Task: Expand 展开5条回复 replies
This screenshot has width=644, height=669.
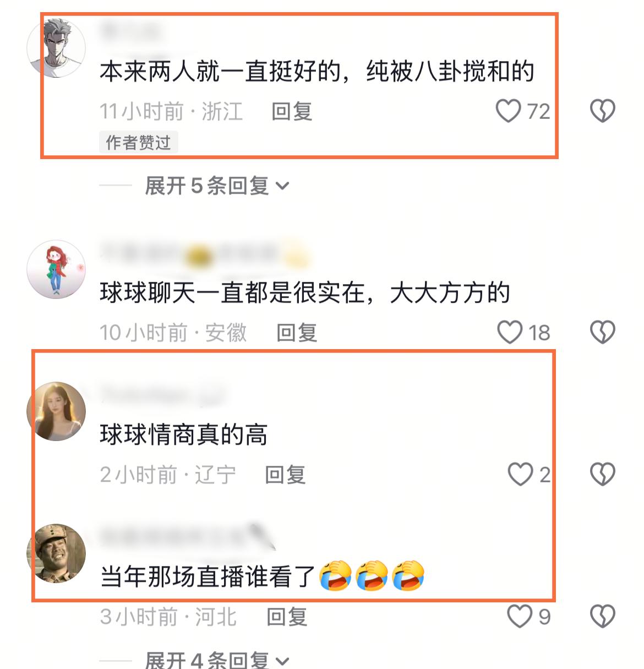Action: (x=217, y=186)
